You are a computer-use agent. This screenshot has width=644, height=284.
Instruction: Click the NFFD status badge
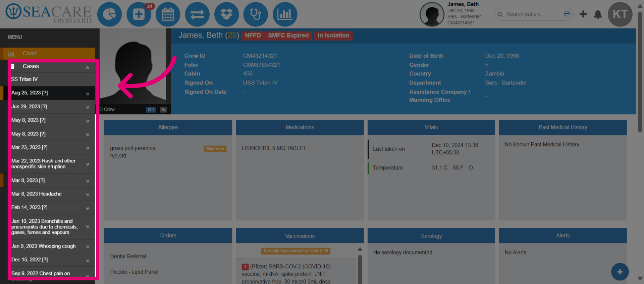coord(253,35)
